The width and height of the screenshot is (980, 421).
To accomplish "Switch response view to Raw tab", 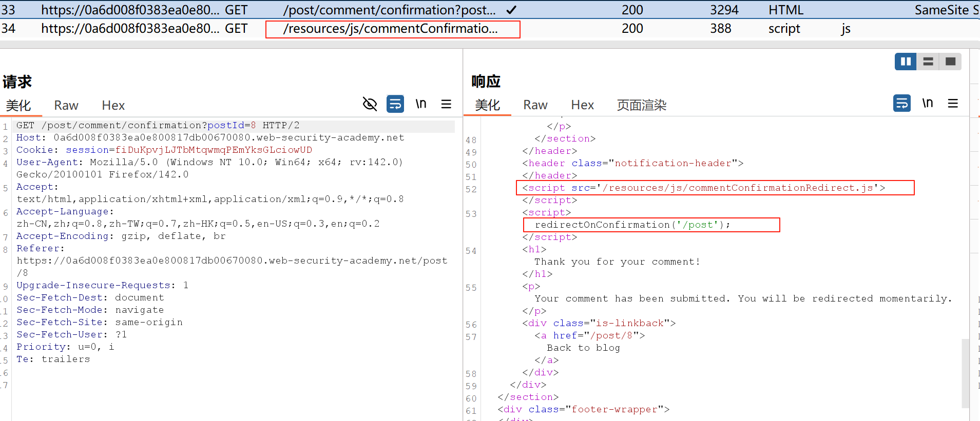I will click(535, 105).
